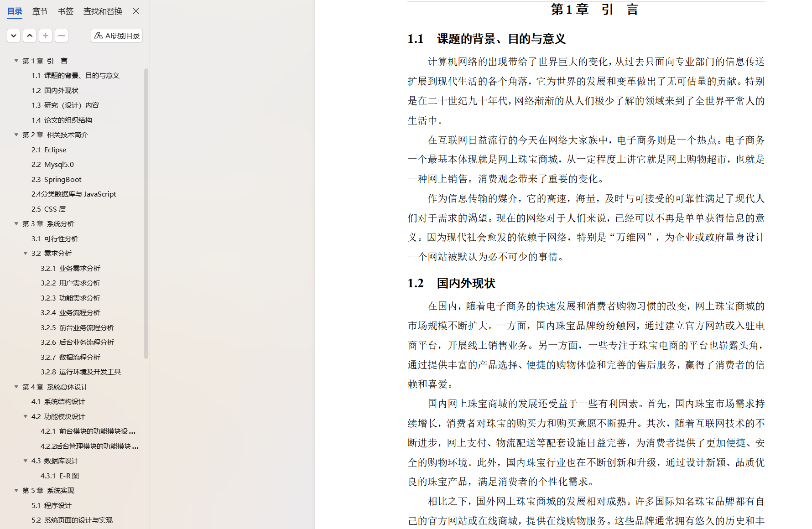Open the 书签 tab

[66, 11]
